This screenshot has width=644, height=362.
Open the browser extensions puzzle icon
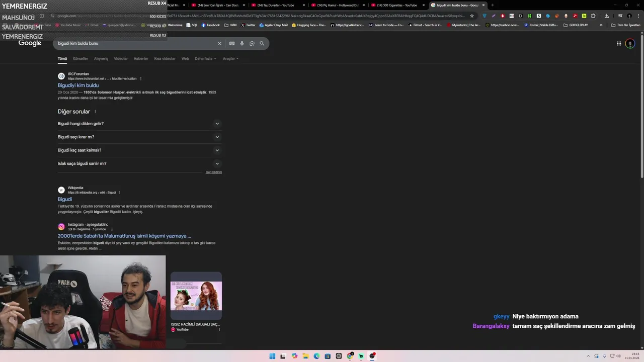[593, 16]
